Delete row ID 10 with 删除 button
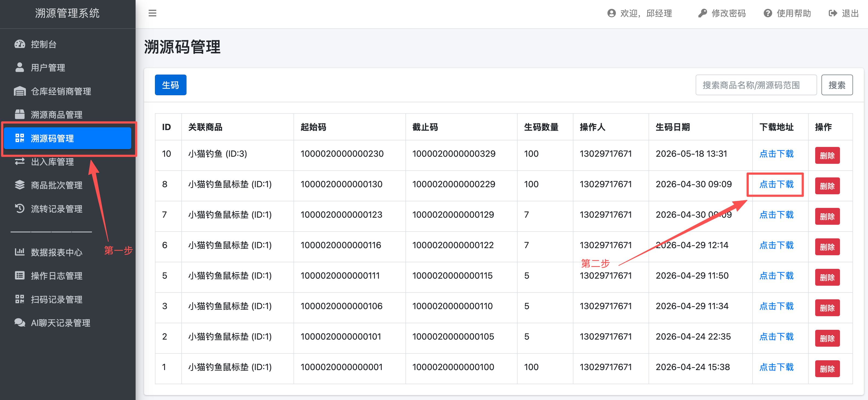Viewport: 868px width, 400px height. point(827,155)
